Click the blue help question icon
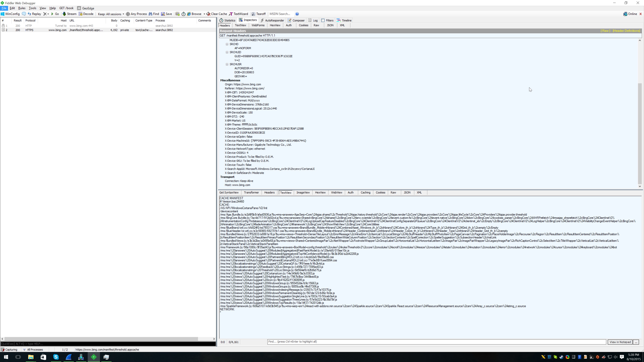 pos(297,14)
